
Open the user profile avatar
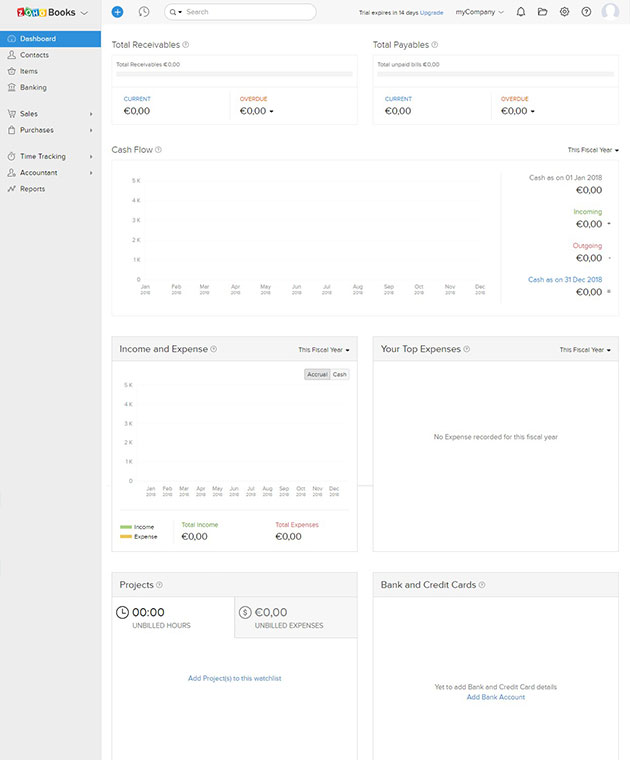(x=610, y=12)
